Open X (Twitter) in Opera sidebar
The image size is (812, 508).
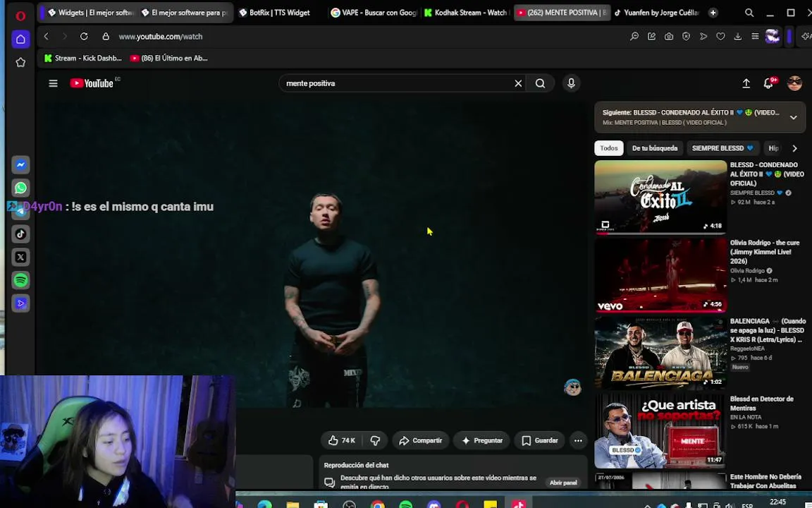pos(20,257)
